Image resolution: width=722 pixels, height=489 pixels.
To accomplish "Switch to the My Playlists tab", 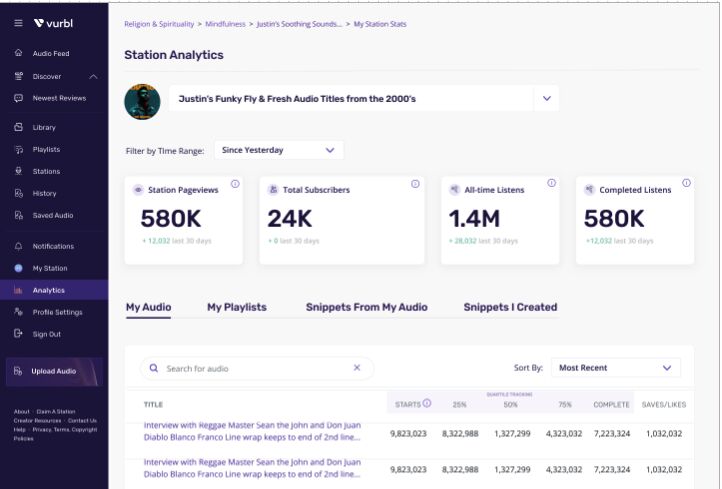I will [x=237, y=307].
